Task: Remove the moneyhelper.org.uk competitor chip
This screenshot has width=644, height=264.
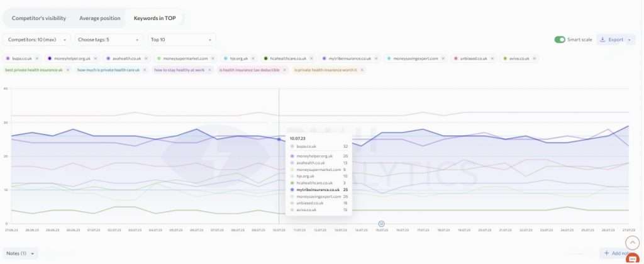Action: 96,58
